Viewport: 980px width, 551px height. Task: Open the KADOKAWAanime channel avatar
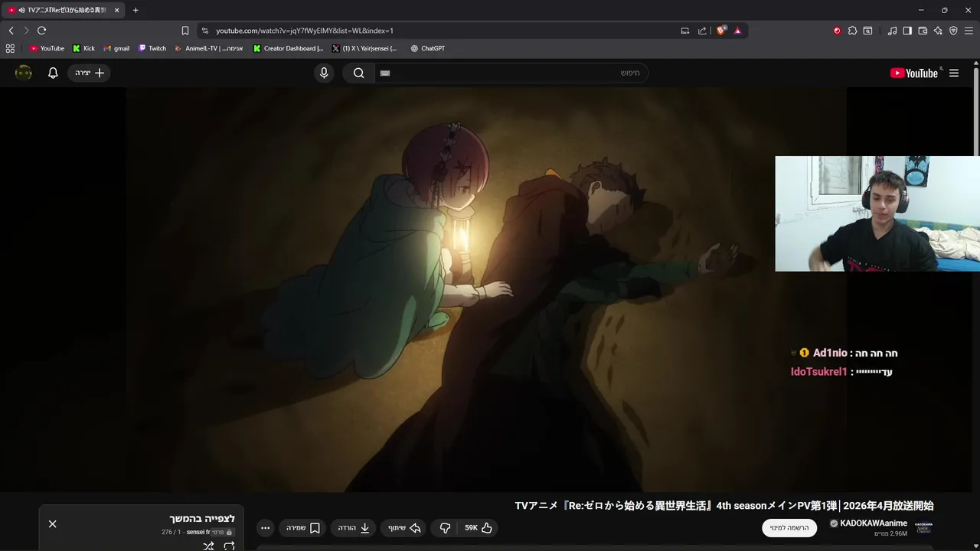[924, 528]
